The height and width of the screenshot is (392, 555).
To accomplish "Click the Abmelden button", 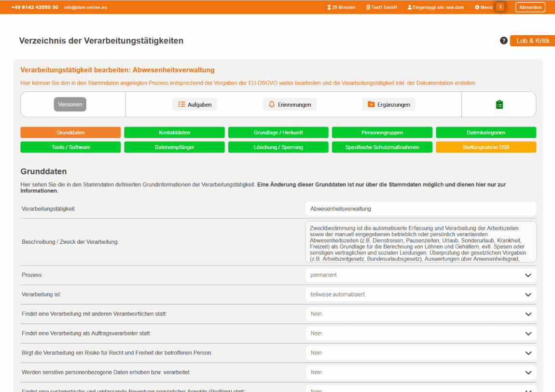I will click(x=530, y=7).
